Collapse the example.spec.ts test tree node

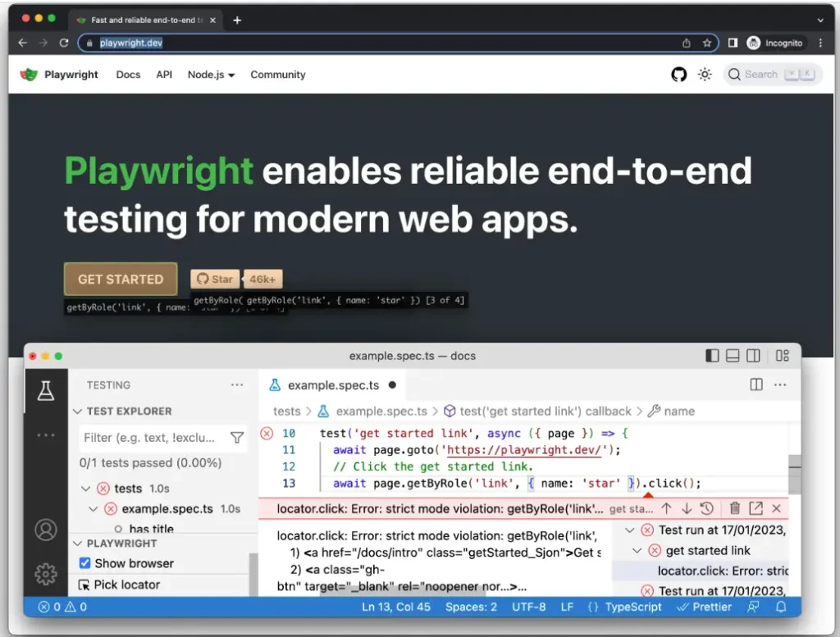pos(94,509)
